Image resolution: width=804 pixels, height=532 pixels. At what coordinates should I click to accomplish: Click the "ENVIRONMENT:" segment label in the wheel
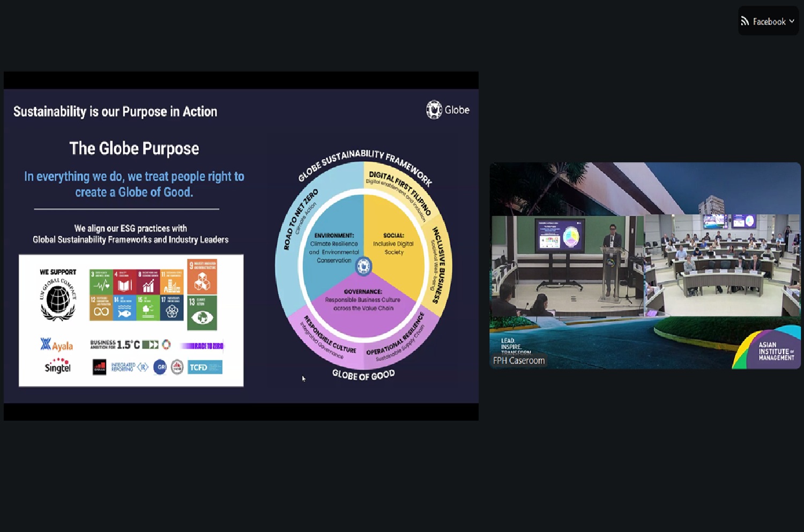(334, 236)
